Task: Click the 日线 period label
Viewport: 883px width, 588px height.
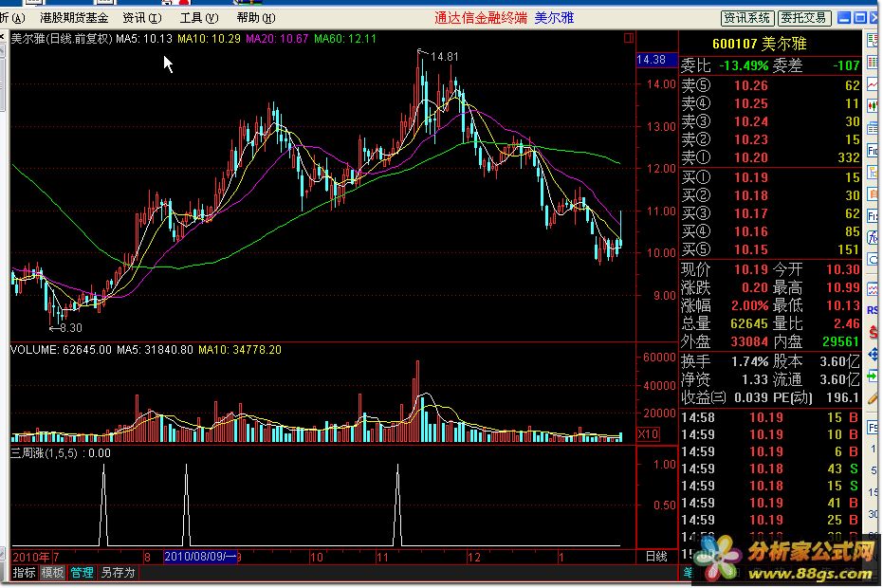Action: click(656, 557)
